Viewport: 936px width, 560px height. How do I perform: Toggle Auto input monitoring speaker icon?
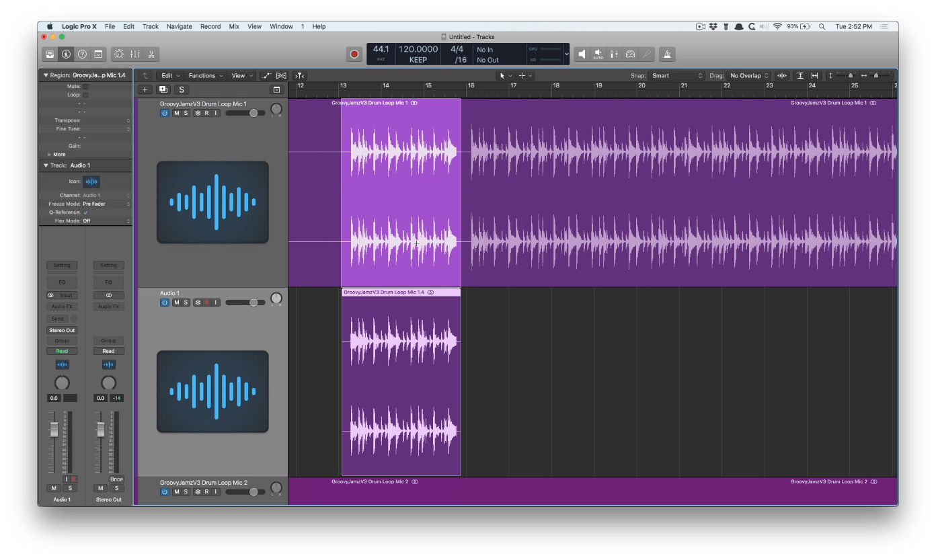[598, 54]
